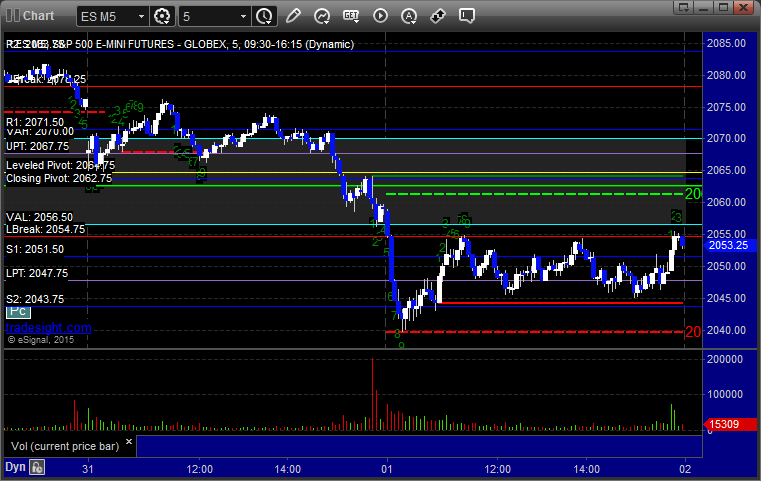Image resolution: width=761 pixels, height=481 pixels.
Task: Open the time template clock menu
Action: tap(265, 16)
